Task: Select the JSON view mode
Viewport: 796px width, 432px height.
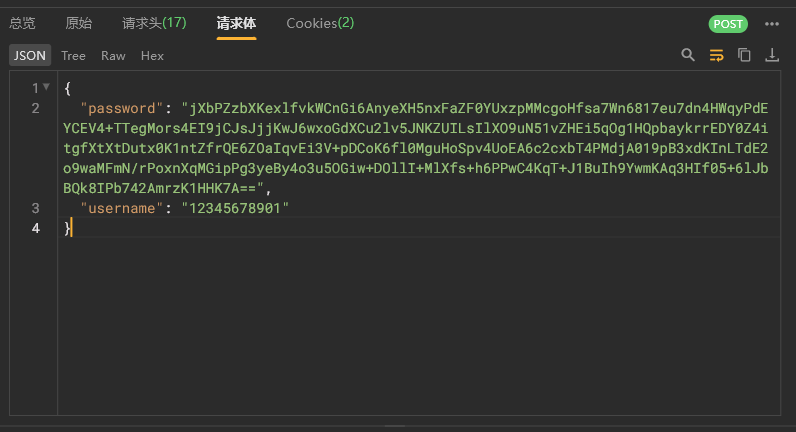Action: click(x=29, y=56)
